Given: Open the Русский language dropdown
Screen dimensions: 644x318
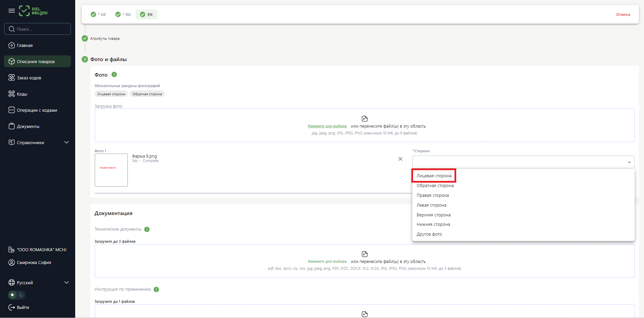Looking at the screenshot, I should [66, 283].
